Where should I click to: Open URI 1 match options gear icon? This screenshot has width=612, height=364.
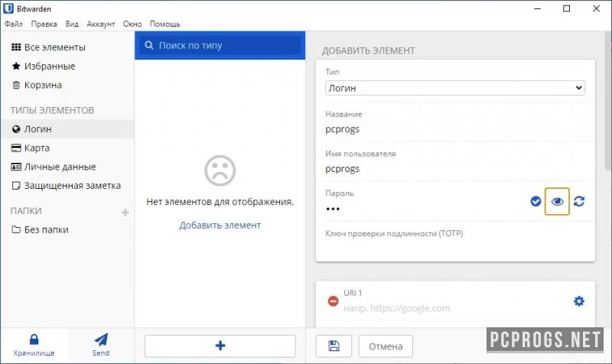click(x=579, y=301)
